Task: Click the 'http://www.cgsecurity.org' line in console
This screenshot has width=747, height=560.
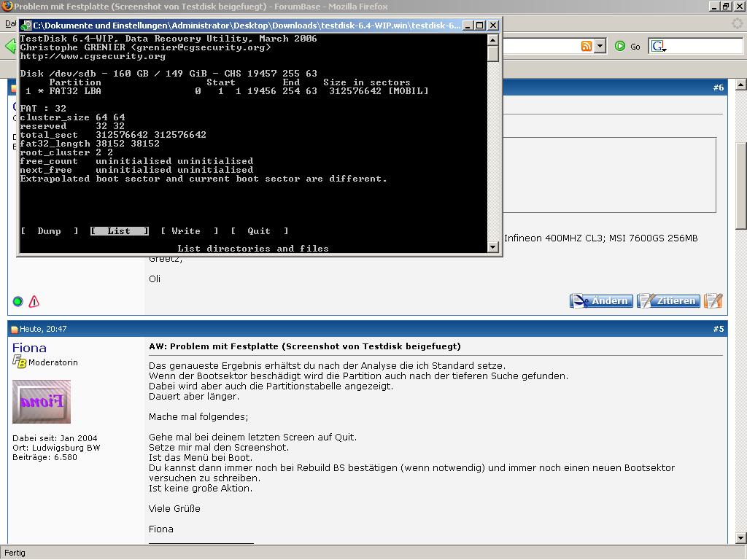Action: coord(93,56)
